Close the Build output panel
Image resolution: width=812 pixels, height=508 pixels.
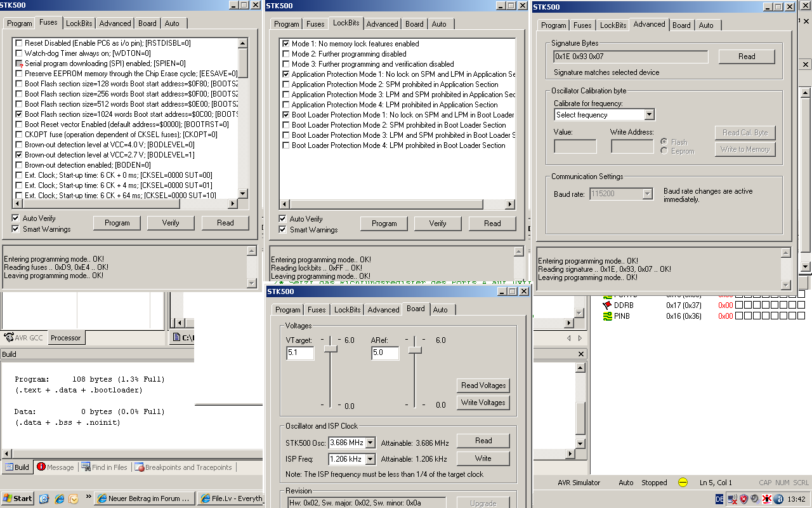(x=582, y=354)
